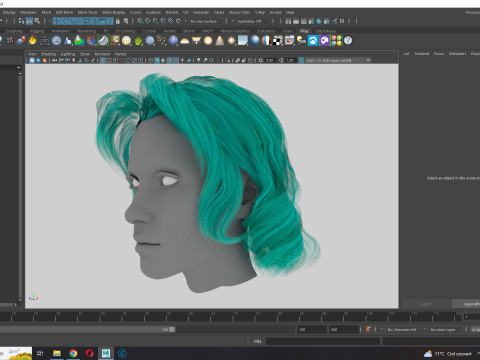Click the red and blue spheres shelf icon
The width and height of the screenshot is (480, 360).
[21, 41]
